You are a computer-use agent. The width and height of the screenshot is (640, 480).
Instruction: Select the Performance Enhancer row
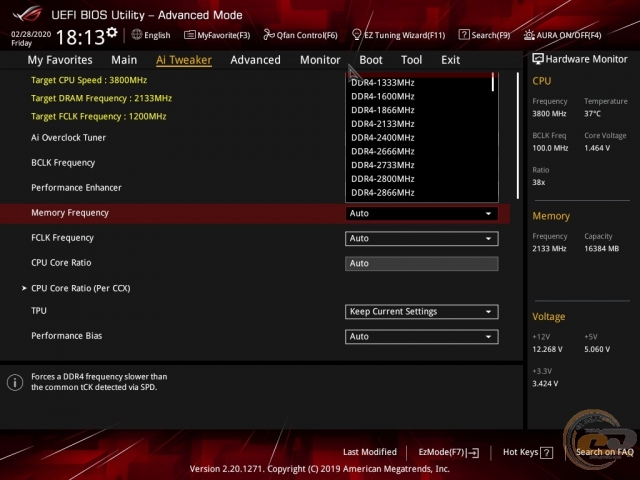tap(76, 188)
